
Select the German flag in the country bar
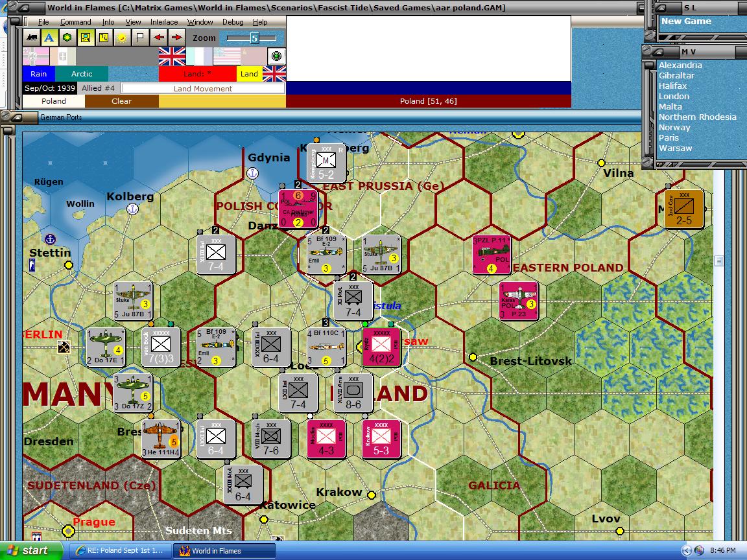pos(36,56)
